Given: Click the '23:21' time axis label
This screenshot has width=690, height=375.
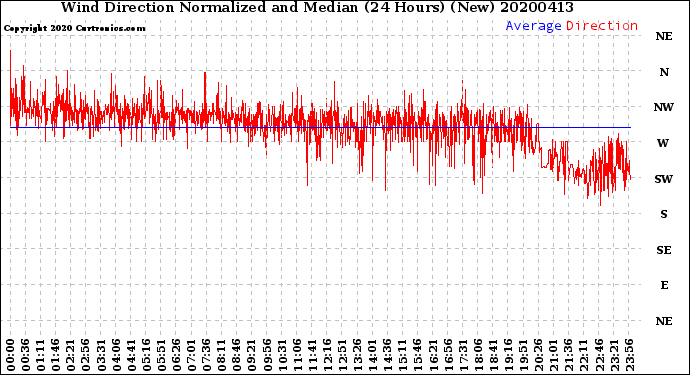Looking at the screenshot, I should [615, 356].
